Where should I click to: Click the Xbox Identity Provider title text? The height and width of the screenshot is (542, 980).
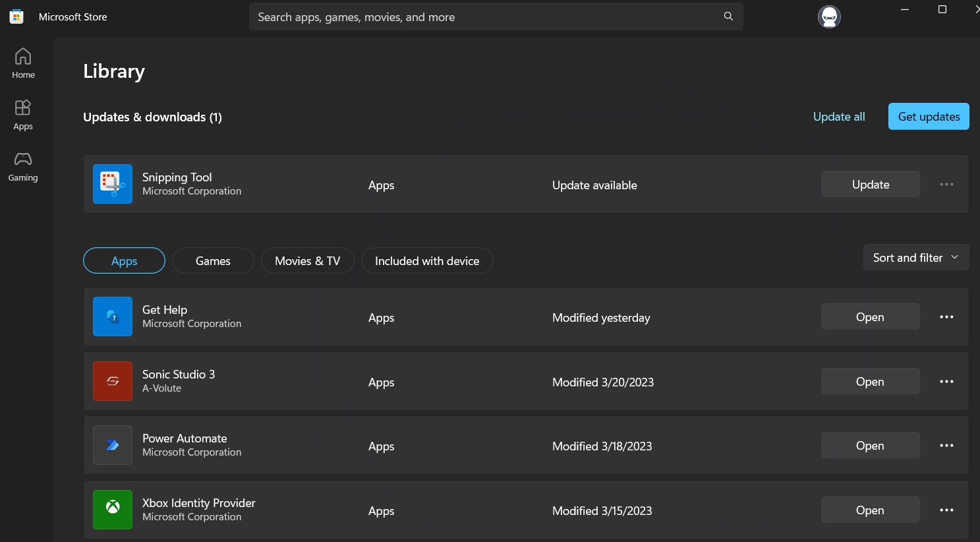tap(199, 503)
